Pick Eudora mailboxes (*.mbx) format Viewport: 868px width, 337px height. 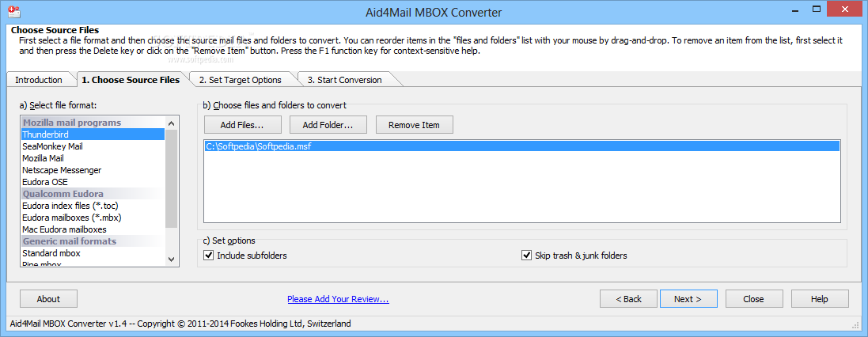pos(93,218)
